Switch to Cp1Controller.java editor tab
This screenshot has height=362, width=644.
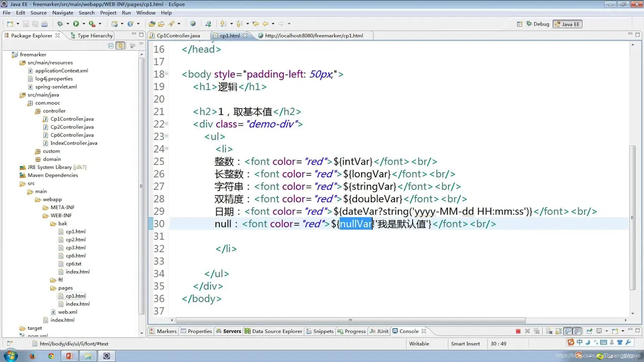pyautogui.click(x=178, y=35)
